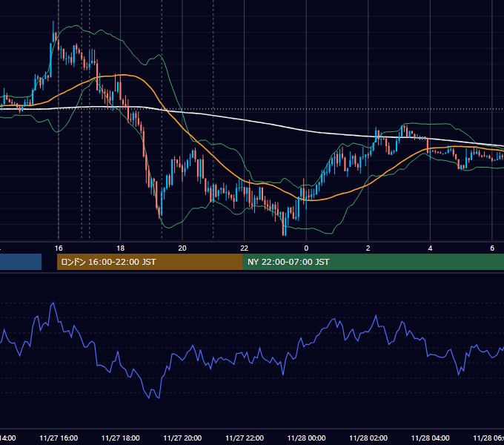The width and height of the screenshot is (504, 445).
Task: Click the 6 hour label on chart axis
Action: (x=492, y=248)
